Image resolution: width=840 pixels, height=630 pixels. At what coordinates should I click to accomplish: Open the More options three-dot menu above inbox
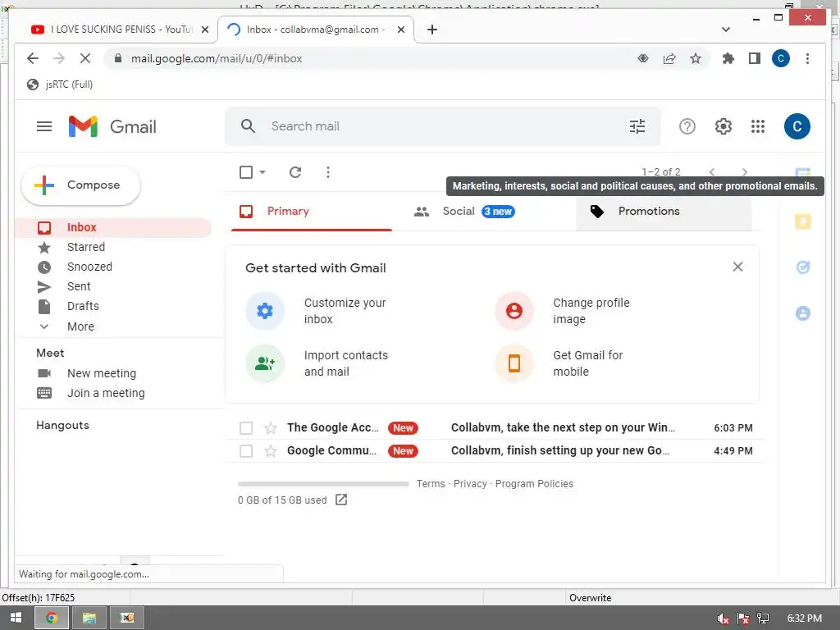328,172
